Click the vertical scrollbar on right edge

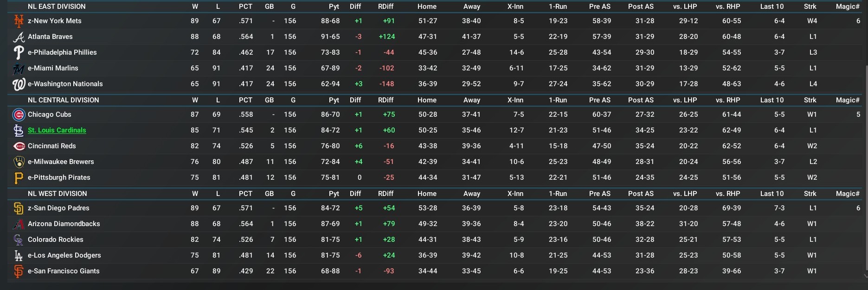(x=866, y=167)
